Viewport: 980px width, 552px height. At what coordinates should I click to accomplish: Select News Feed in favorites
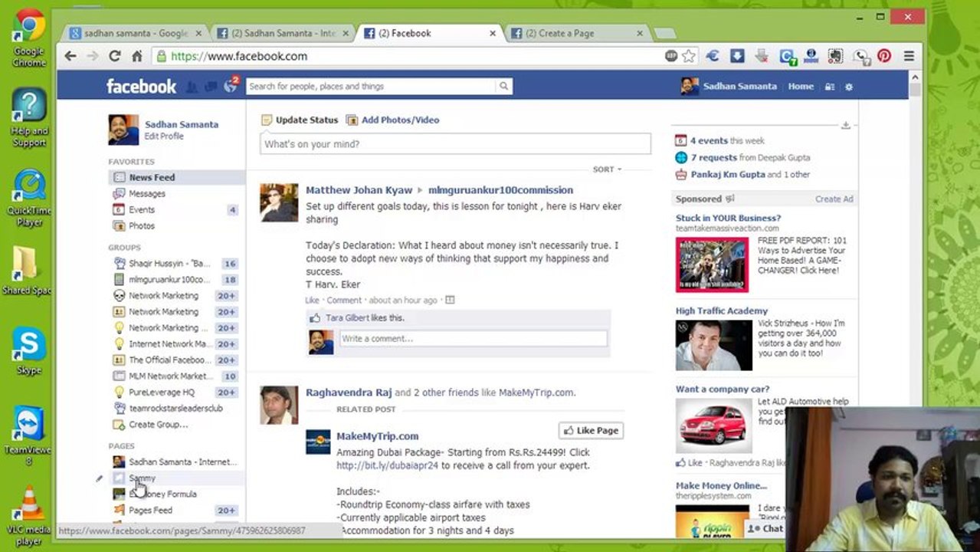click(176, 177)
